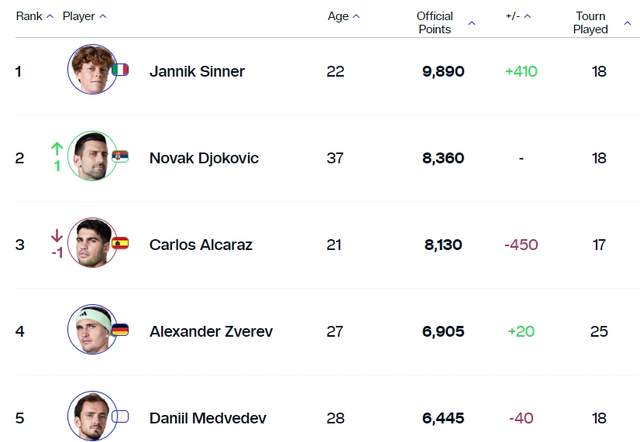Sort by the Tourn Played chevron
The height and width of the screenshot is (442, 640).
[x=628, y=23]
